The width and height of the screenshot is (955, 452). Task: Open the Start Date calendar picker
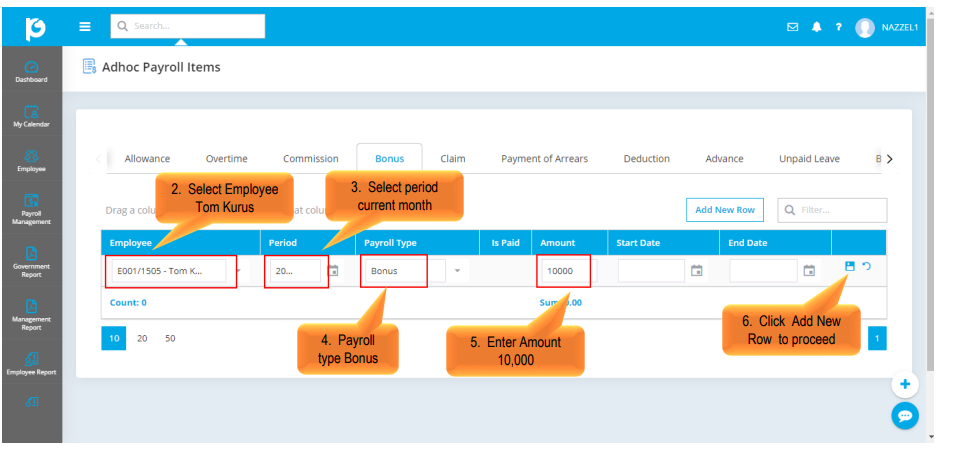698,271
